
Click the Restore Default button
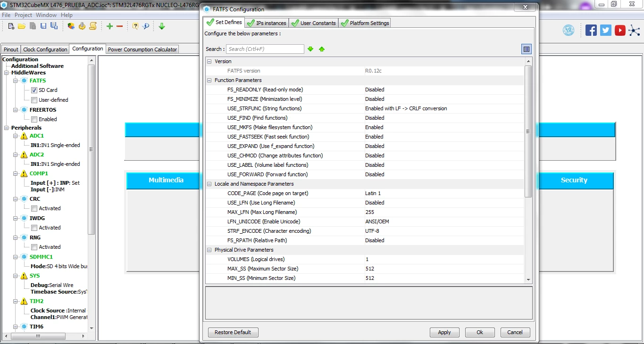pyautogui.click(x=233, y=332)
